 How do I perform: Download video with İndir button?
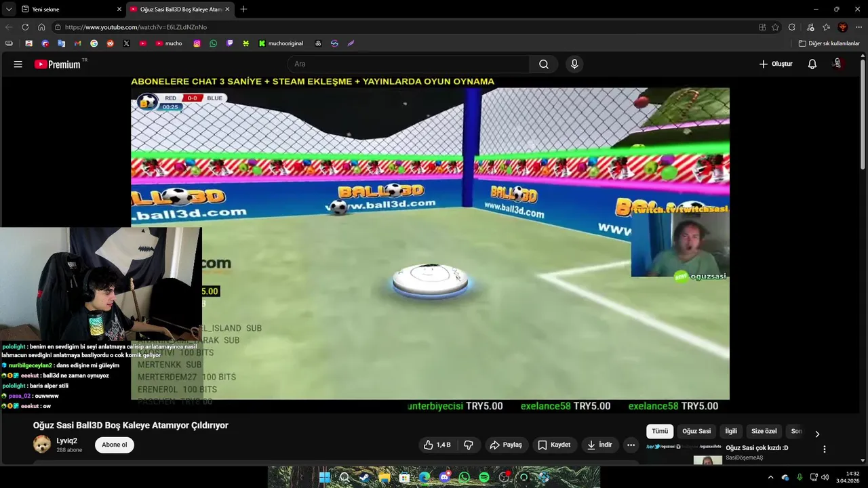click(599, 445)
